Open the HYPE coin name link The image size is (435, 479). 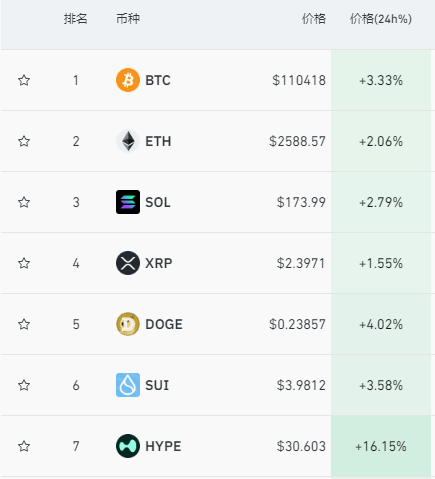pos(163,446)
